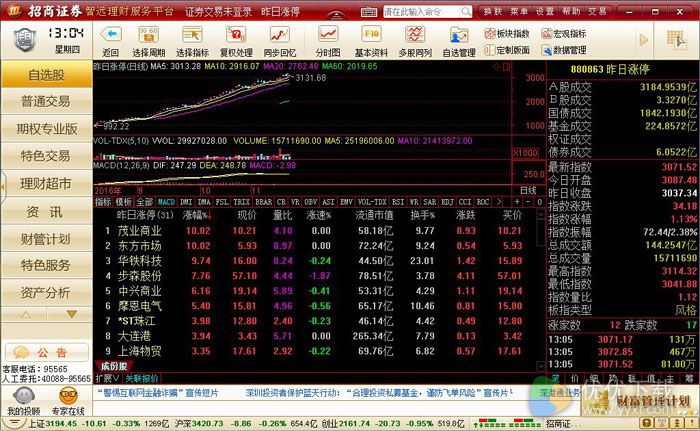Open 理财超市 sidebar item
Screen dimensions: 700x431
(46, 184)
